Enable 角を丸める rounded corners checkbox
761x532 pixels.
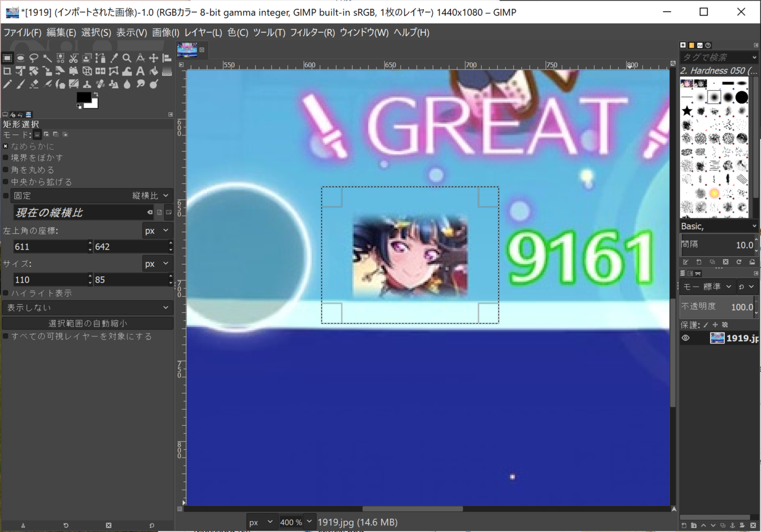pyautogui.click(x=6, y=170)
